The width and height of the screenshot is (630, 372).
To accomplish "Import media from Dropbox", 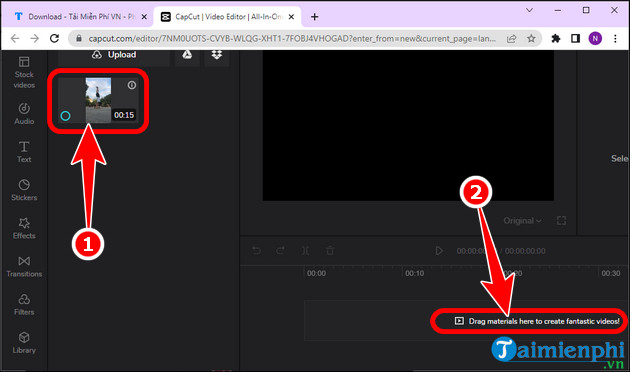I will click(217, 55).
